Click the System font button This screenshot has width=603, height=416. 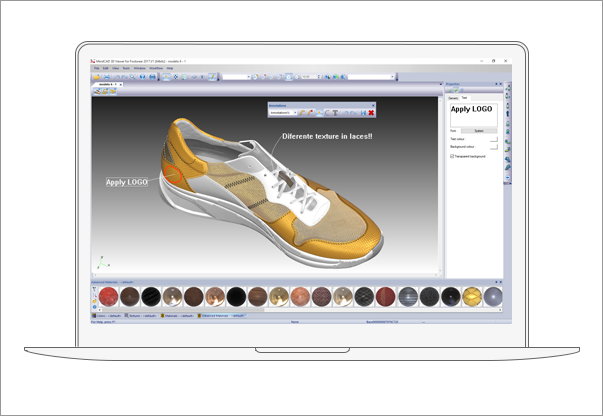pos(479,131)
